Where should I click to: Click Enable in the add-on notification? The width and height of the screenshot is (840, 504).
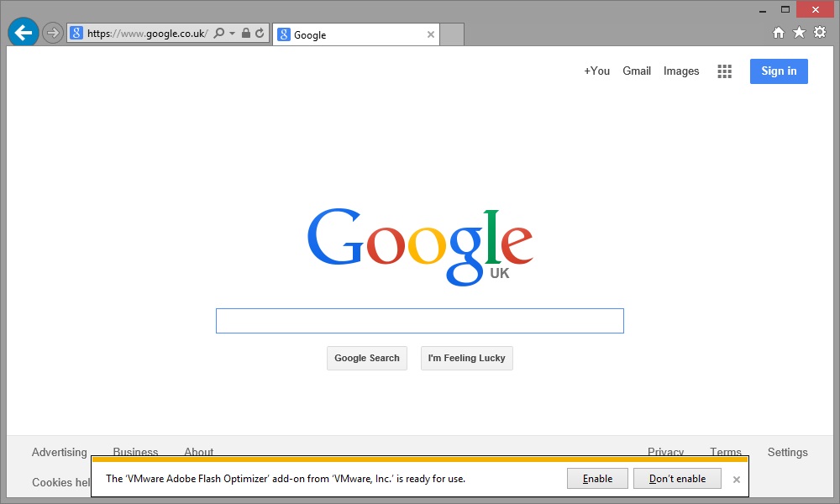coord(597,478)
